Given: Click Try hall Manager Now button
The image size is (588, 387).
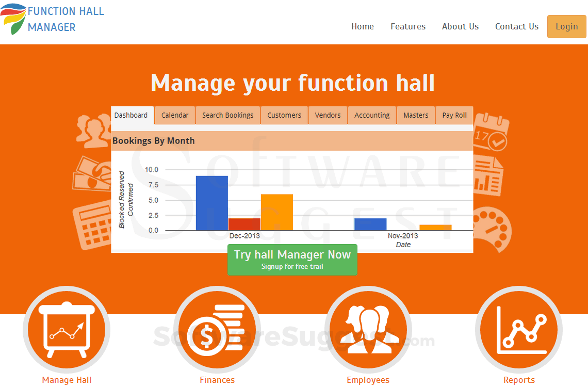Looking at the screenshot, I should (292, 259).
